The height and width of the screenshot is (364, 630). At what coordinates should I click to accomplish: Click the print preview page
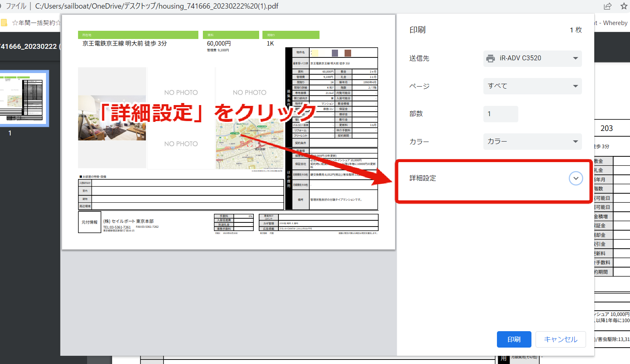[228, 132]
